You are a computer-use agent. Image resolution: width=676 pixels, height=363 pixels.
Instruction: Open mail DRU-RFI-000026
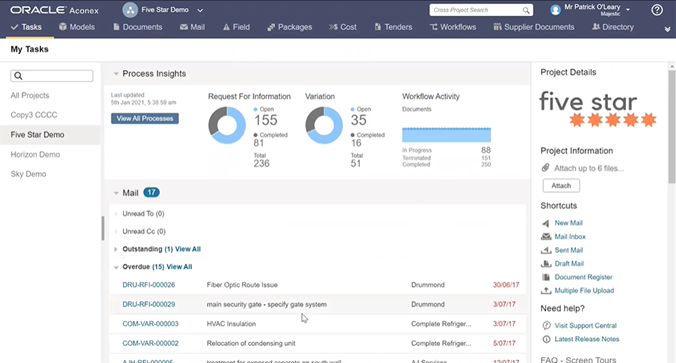coord(149,285)
